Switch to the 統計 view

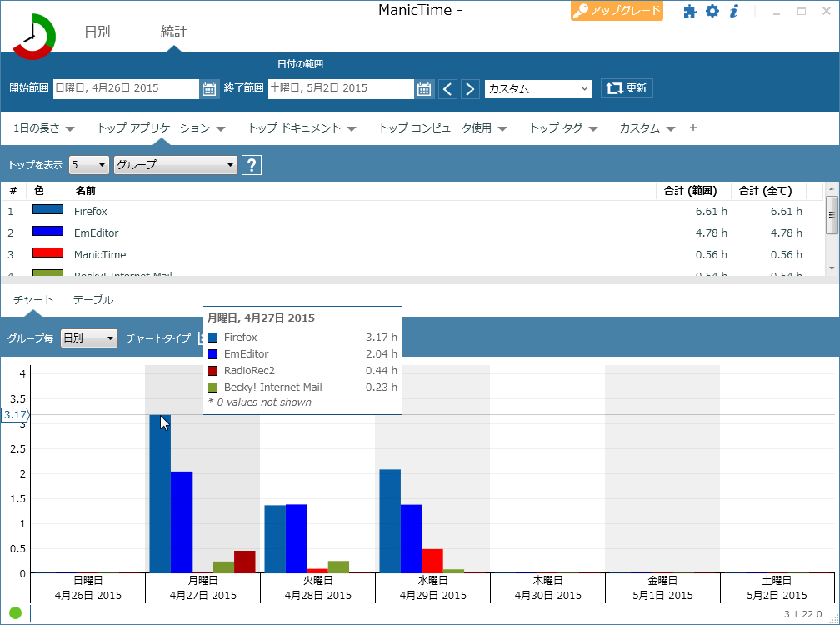tap(173, 32)
